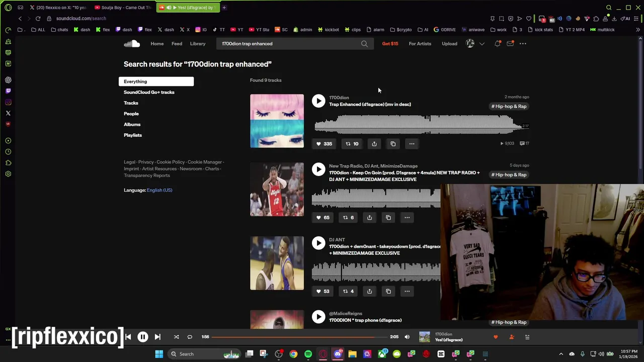
Task: Play the trap phone track by MaliceReigns
Action: click(318, 317)
